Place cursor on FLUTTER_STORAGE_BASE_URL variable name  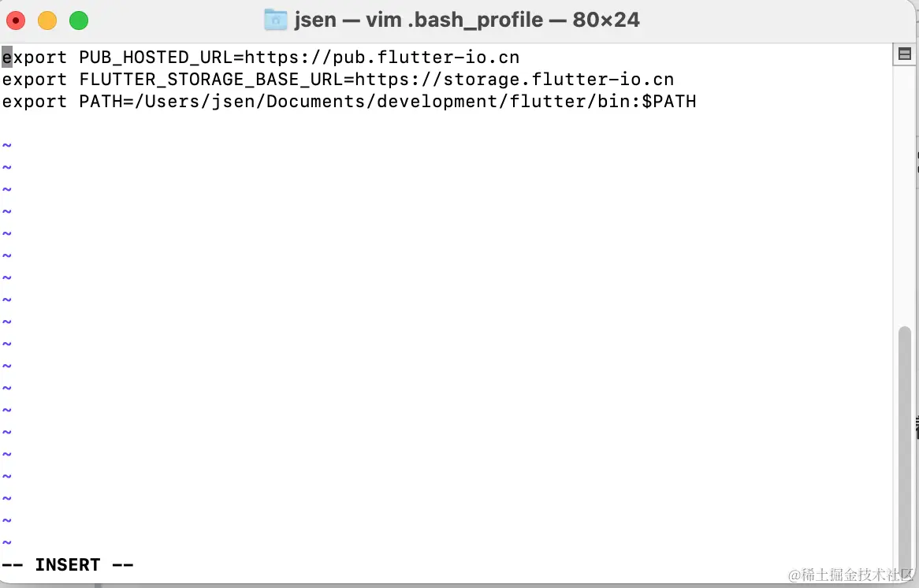[211, 80]
